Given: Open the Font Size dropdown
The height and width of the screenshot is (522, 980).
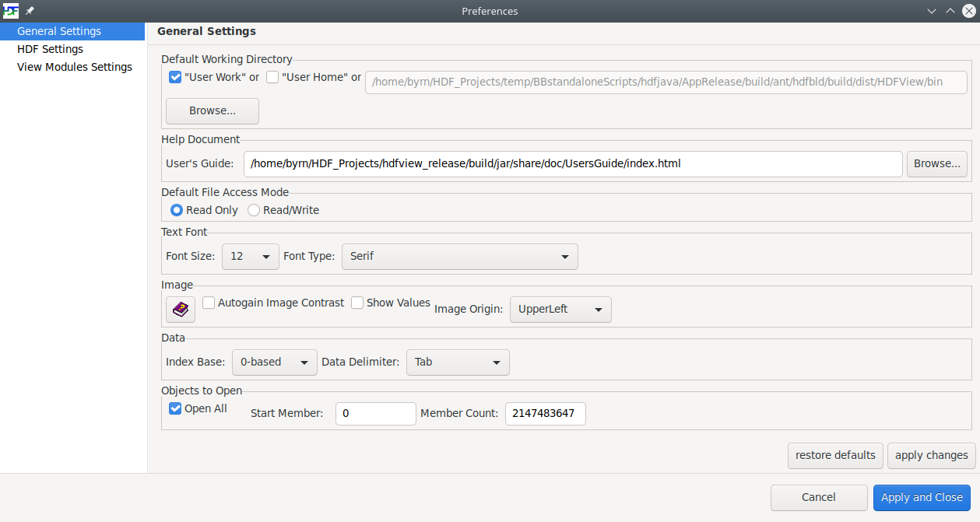Looking at the screenshot, I should click(x=251, y=256).
